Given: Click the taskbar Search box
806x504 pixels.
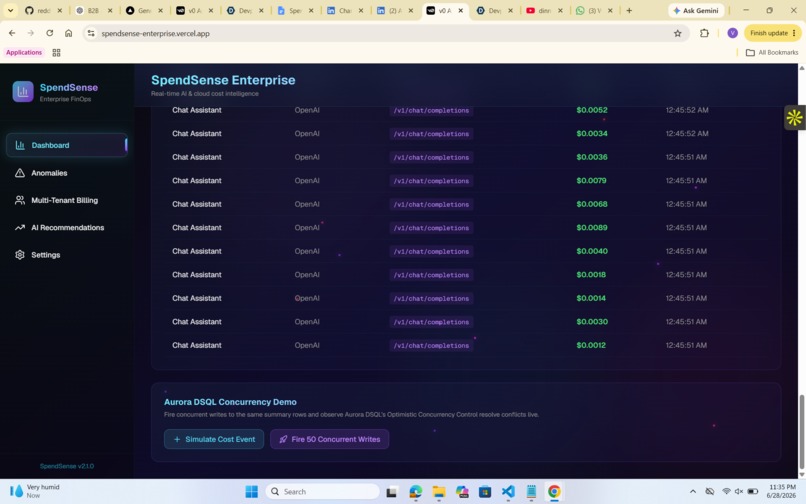Looking at the screenshot, I should point(323,492).
